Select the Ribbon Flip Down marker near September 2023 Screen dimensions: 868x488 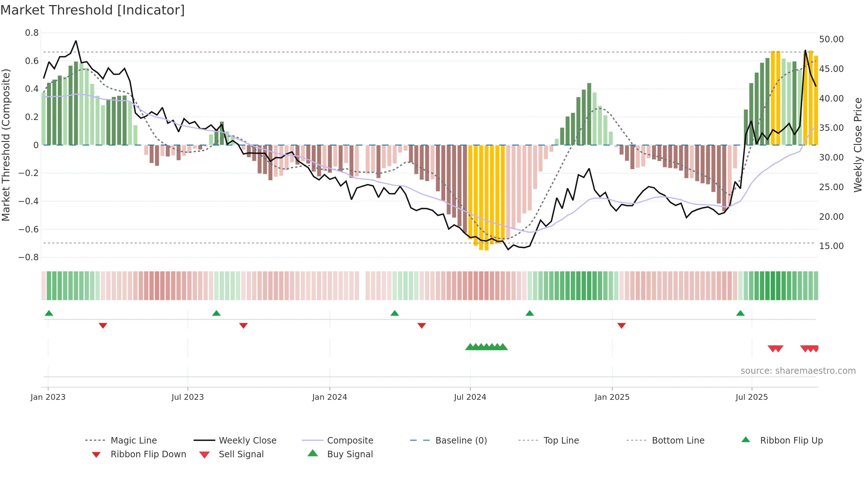pos(243,326)
